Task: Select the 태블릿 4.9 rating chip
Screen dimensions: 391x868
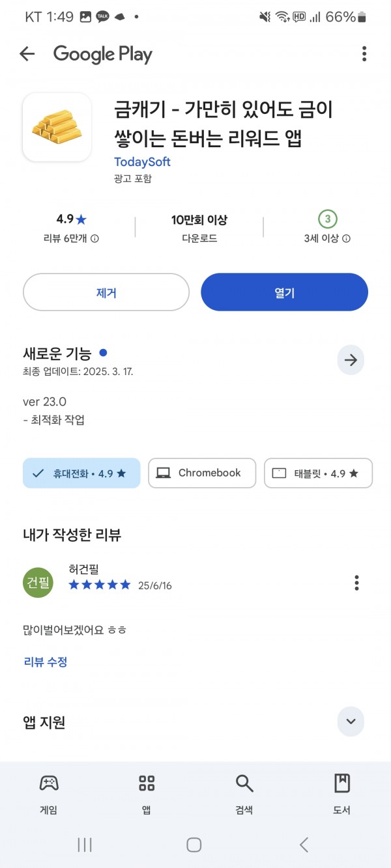Action: click(318, 473)
